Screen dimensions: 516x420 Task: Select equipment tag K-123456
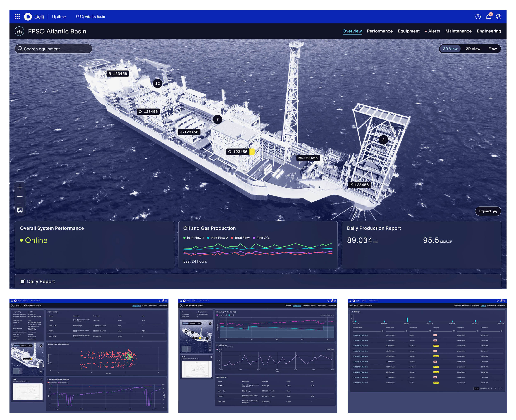(360, 185)
